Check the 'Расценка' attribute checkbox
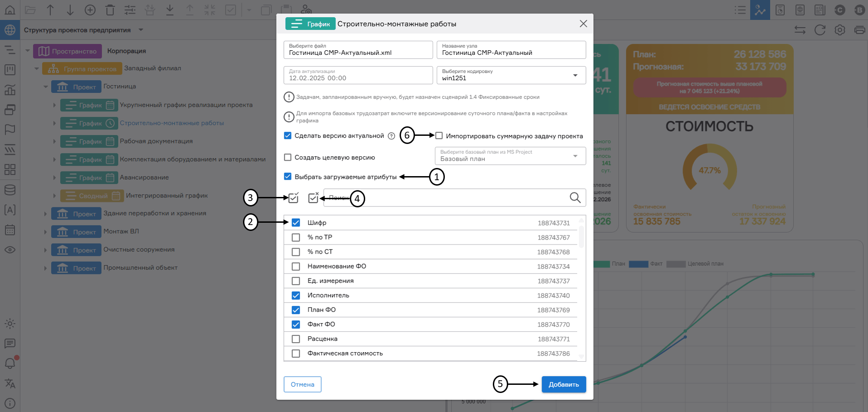The width and height of the screenshot is (868, 412). pos(296,339)
